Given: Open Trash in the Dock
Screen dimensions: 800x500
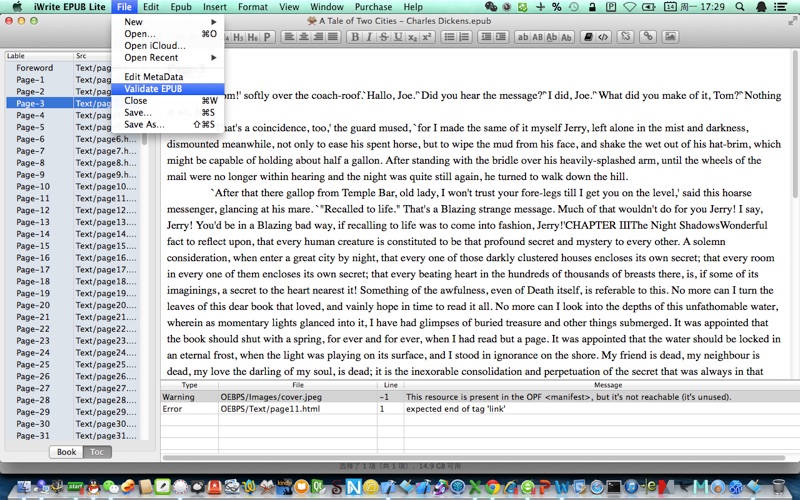Looking at the screenshot, I should pyautogui.click(x=779, y=487).
